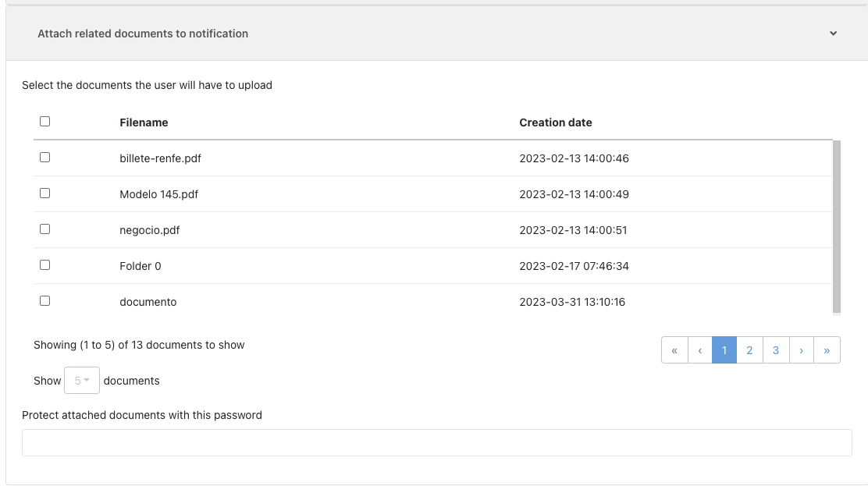The height and width of the screenshot is (486, 868).
Task: Toggle the select-all documents checkbox
Action: (44, 122)
